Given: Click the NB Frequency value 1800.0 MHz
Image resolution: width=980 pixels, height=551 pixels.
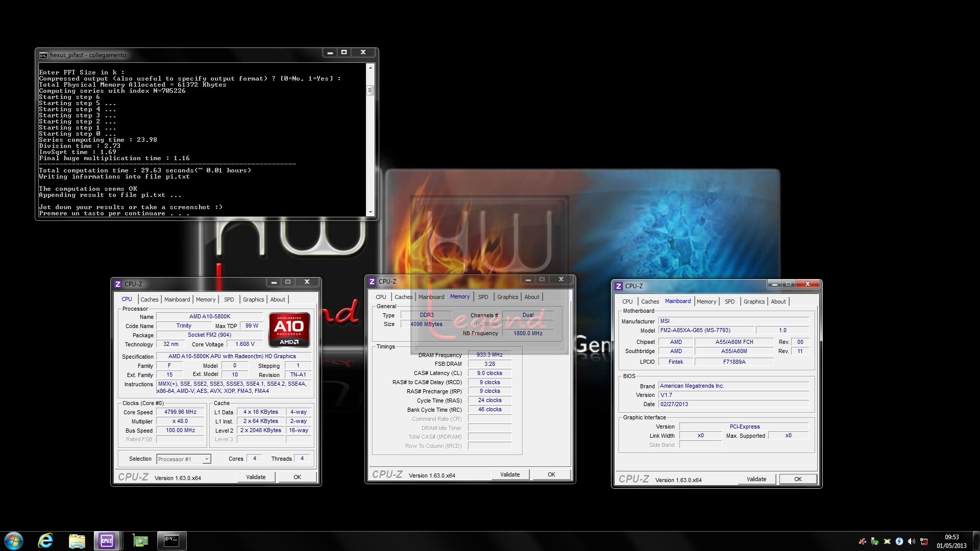Looking at the screenshot, I should coord(528,334).
